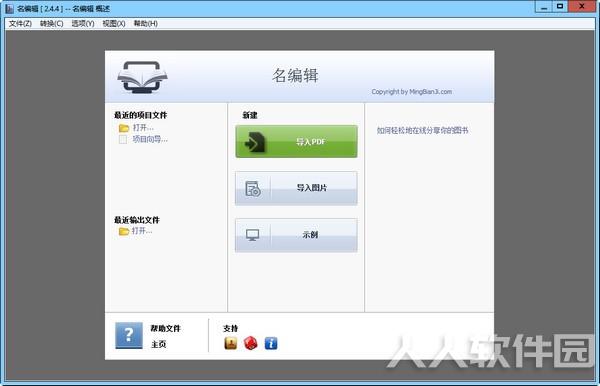Viewport: 600px width, 386px height.
Task: Click 打开... under 最近输出文件
Action: click(142, 231)
